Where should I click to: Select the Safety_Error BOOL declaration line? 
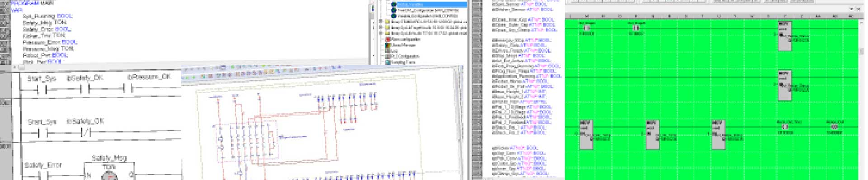[x=47, y=29]
